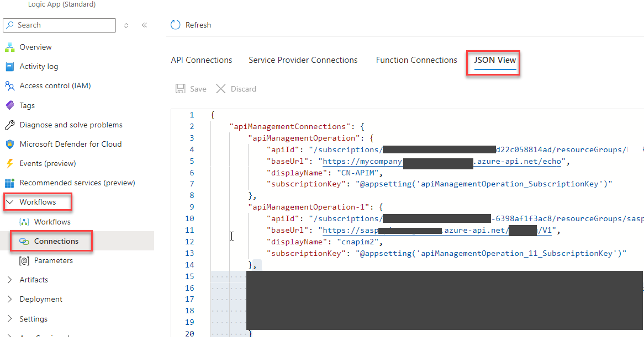Image resolution: width=644 pixels, height=337 pixels.
Task: Click the Discard button
Action: (236, 89)
